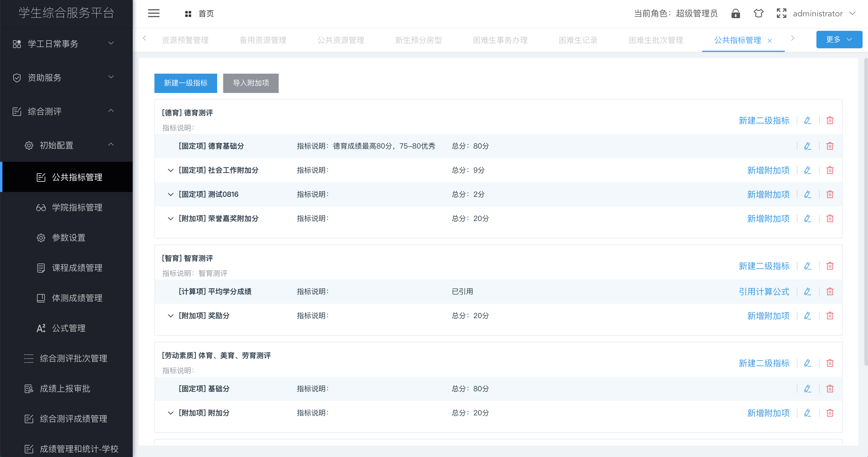Expand the 社会工作附加分 row

[170, 170]
